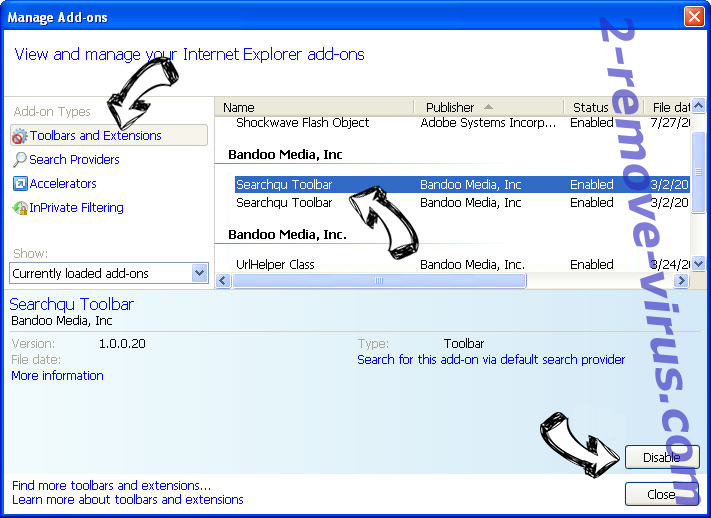Click the UrlHelper Class Enabled status cell
This screenshot has height=518, width=711.
[x=592, y=264]
